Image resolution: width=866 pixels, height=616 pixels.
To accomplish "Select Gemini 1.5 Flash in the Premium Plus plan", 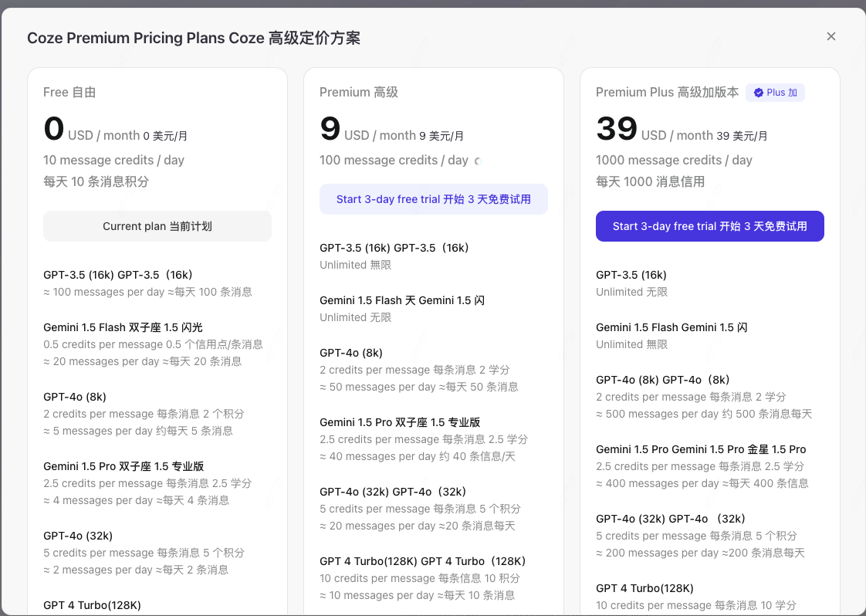I will point(671,327).
